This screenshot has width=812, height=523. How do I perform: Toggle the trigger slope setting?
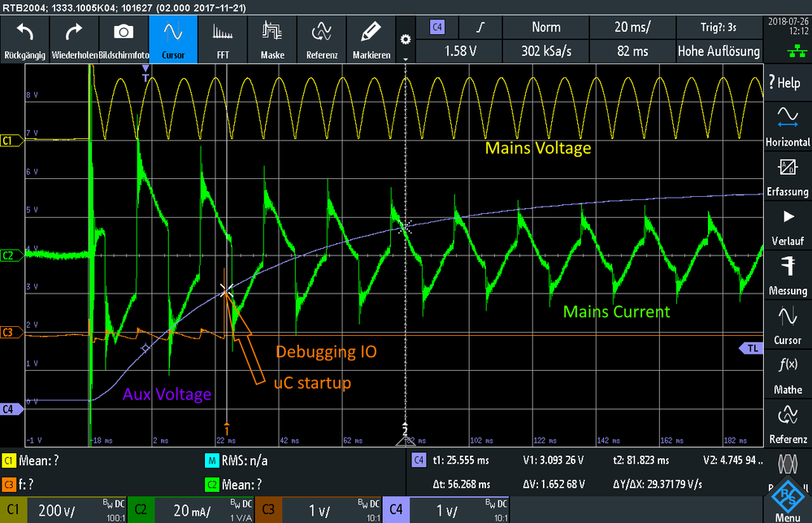pyautogui.click(x=480, y=27)
